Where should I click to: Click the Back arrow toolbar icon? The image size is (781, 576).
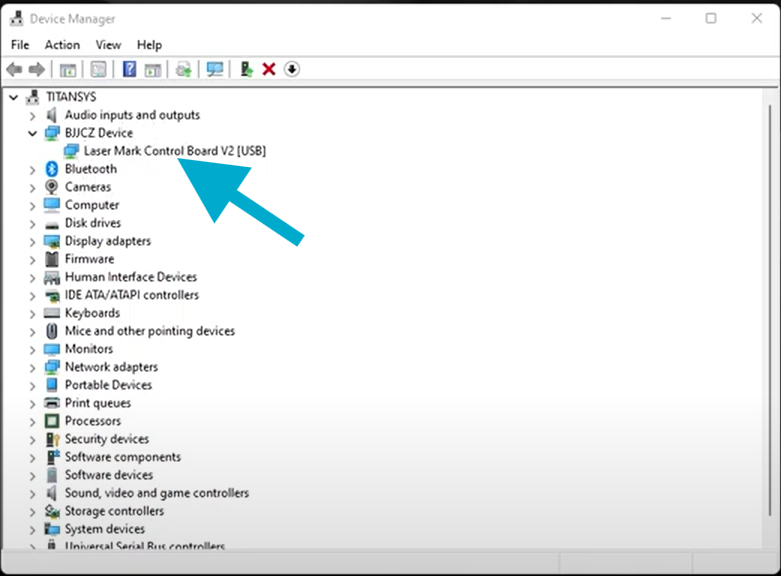(x=14, y=69)
